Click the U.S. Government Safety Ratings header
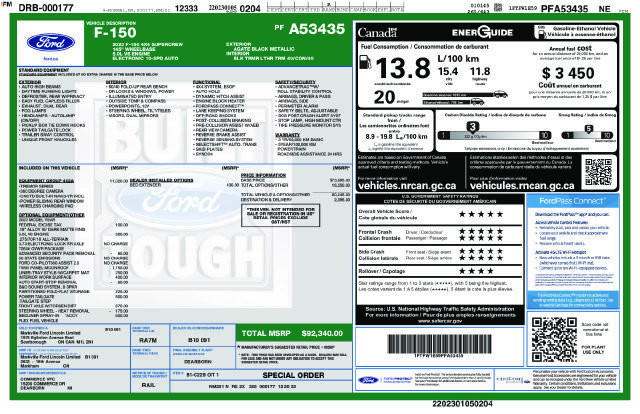 [x=440, y=199]
